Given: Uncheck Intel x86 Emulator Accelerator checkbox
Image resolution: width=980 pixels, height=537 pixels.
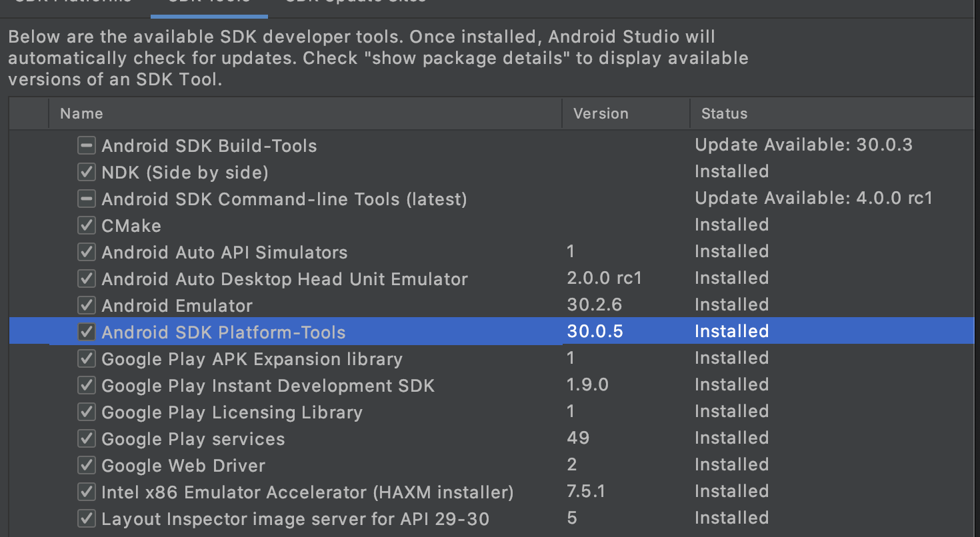Looking at the screenshot, I should 86,492.
